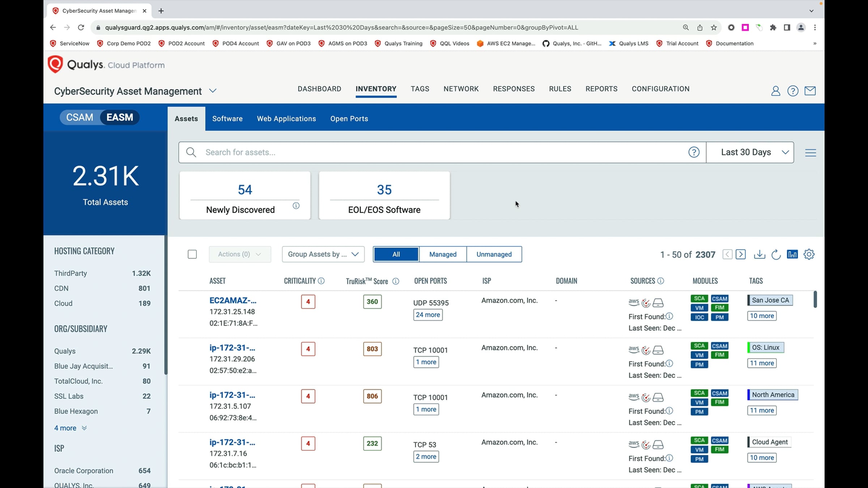This screenshot has height=488, width=868.
Task: Click the chart view icon
Action: tap(792, 254)
